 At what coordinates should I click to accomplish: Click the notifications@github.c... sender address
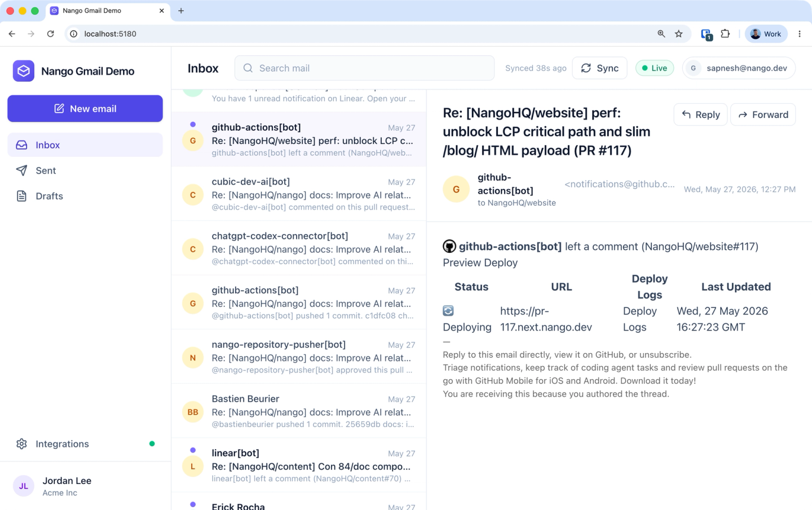(620, 184)
